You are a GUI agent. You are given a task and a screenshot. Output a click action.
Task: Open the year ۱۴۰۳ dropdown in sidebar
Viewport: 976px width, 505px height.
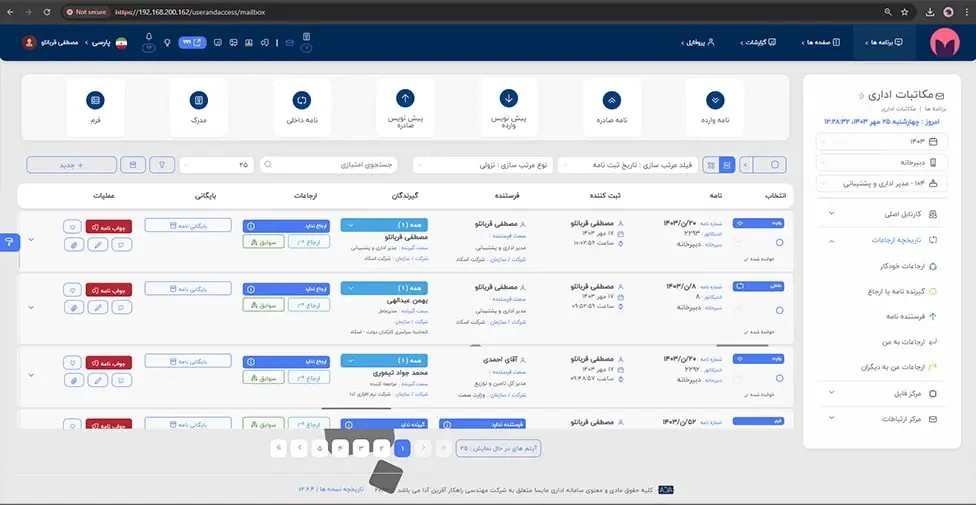[881, 141]
